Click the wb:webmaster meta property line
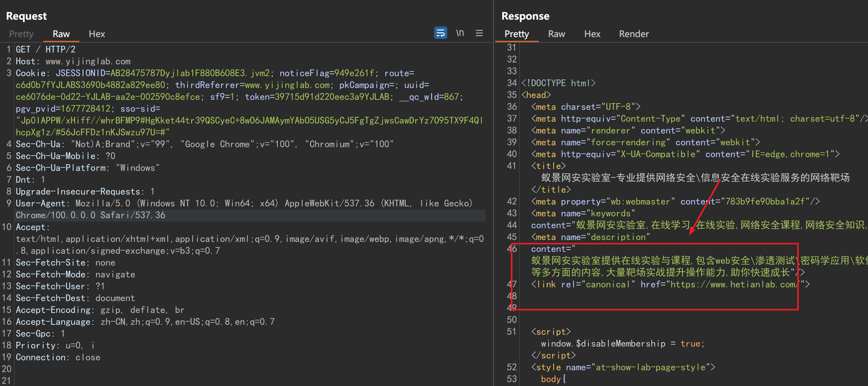 click(675, 202)
